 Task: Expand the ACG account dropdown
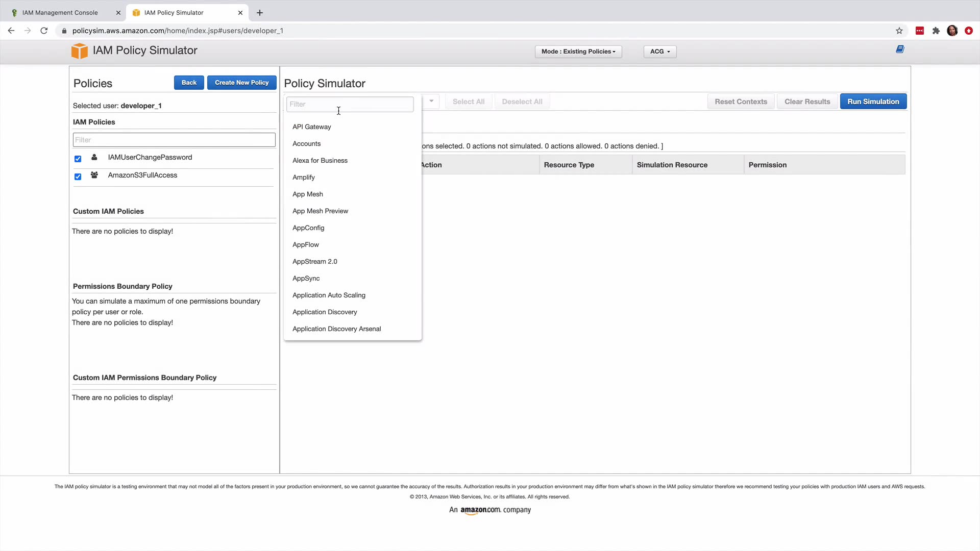pos(659,52)
